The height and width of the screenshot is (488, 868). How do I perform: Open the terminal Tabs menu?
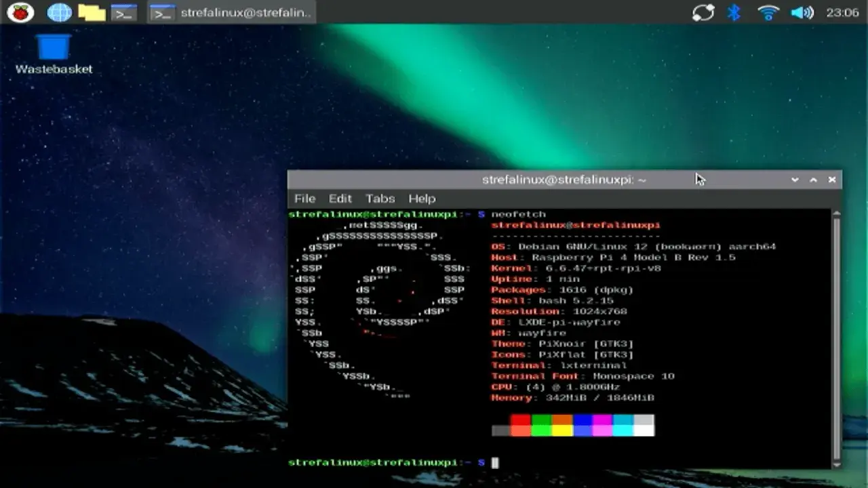380,199
